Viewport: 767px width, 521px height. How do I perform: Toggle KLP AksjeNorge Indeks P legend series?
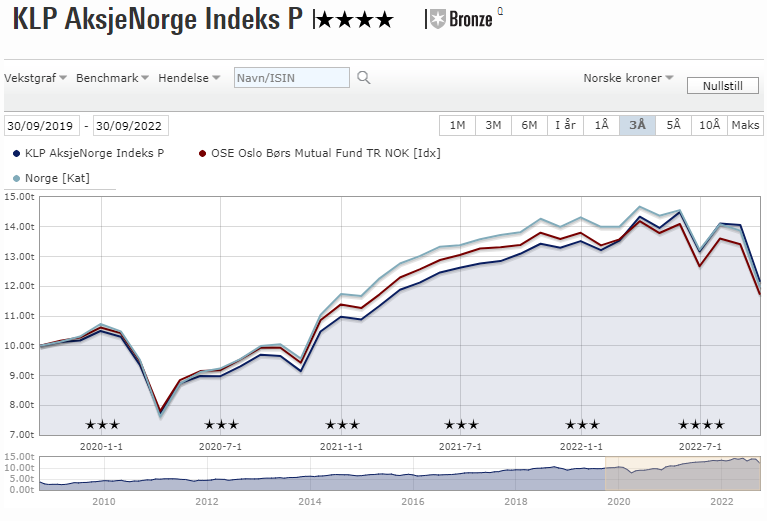coord(89,153)
